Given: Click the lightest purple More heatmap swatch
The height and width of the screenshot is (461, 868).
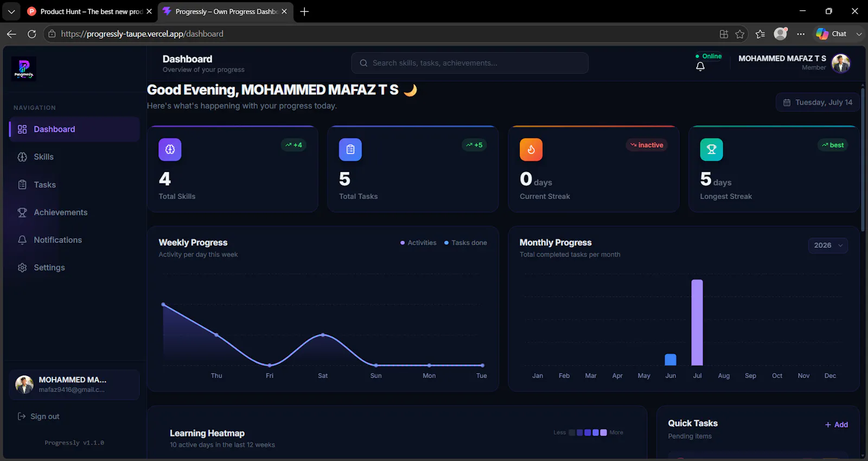Looking at the screenshot, I should [x=604, y=432].
